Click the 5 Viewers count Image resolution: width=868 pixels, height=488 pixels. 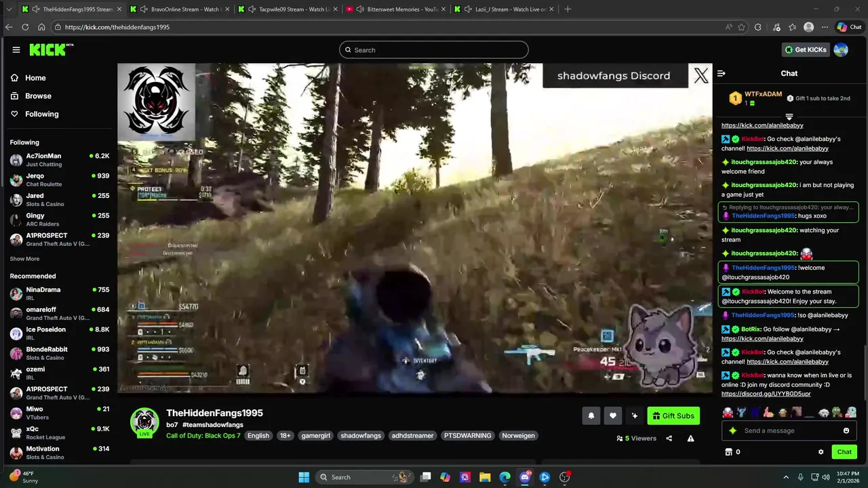click(637, 439)
